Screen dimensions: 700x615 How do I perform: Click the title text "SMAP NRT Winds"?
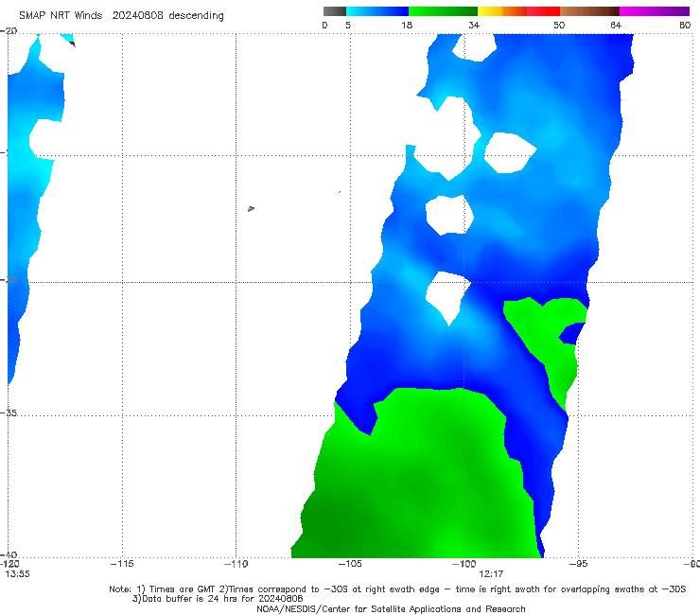(x=61, y=16)
